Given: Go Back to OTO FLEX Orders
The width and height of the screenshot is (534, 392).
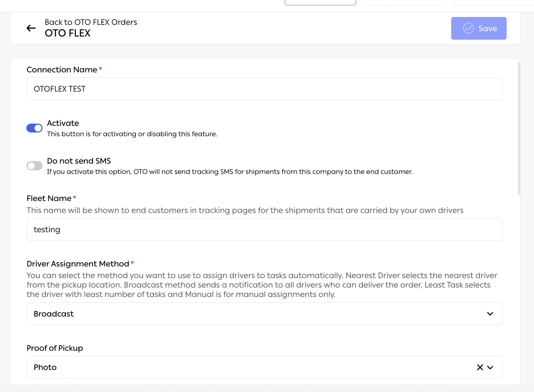Looking at the screenshot, I should point(91,22).
